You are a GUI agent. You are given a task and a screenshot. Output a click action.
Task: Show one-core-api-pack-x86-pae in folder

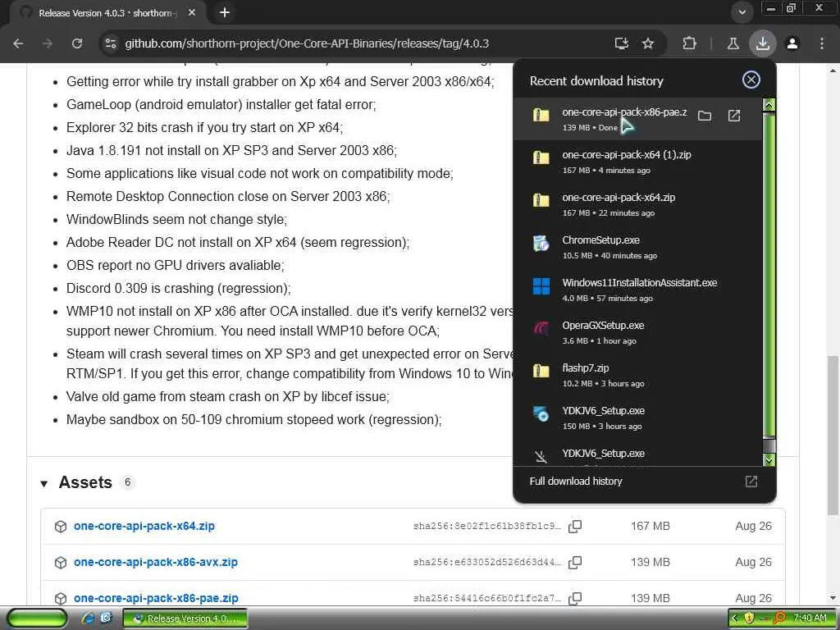click(x=705, y=116)
